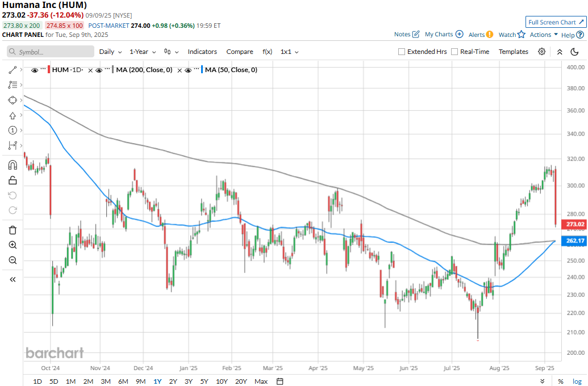Select the 5Y range
Image resolution: width=588 pixels, height=386 pixels.
click(204, 381)
